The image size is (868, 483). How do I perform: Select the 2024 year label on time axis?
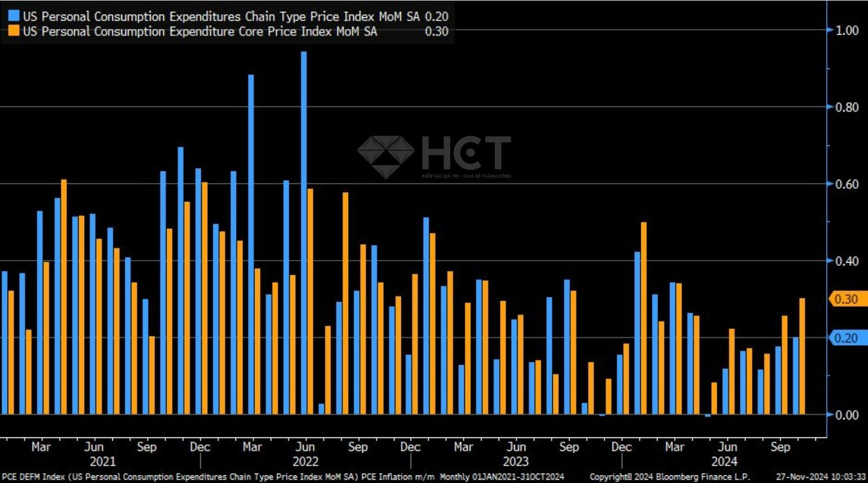[724, 461]
